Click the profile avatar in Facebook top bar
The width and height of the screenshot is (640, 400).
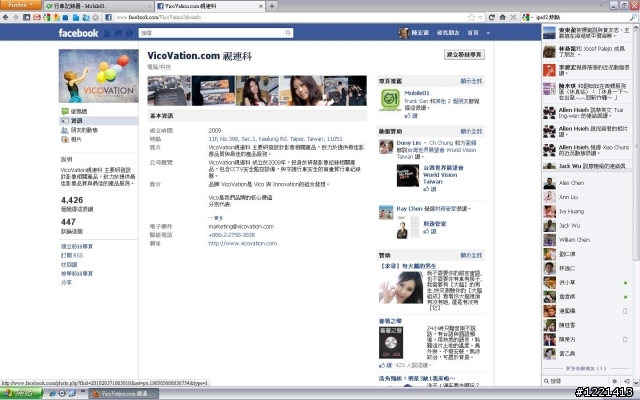[x=404, y=33]
